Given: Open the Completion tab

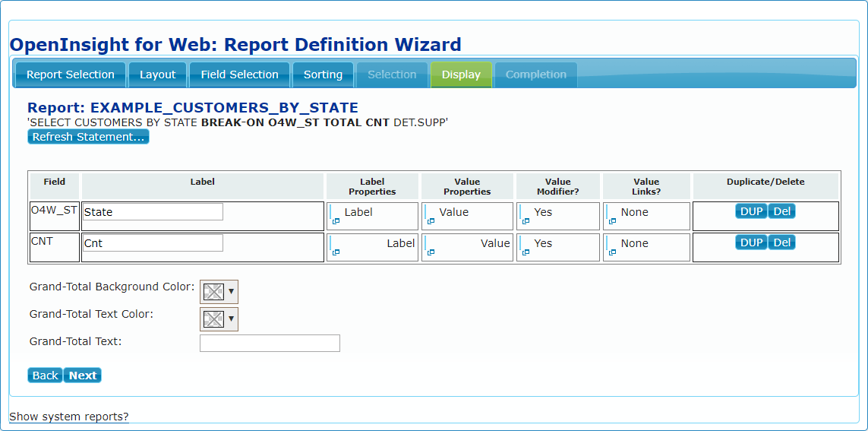Looking at the screenshot, I should point(536,74).
